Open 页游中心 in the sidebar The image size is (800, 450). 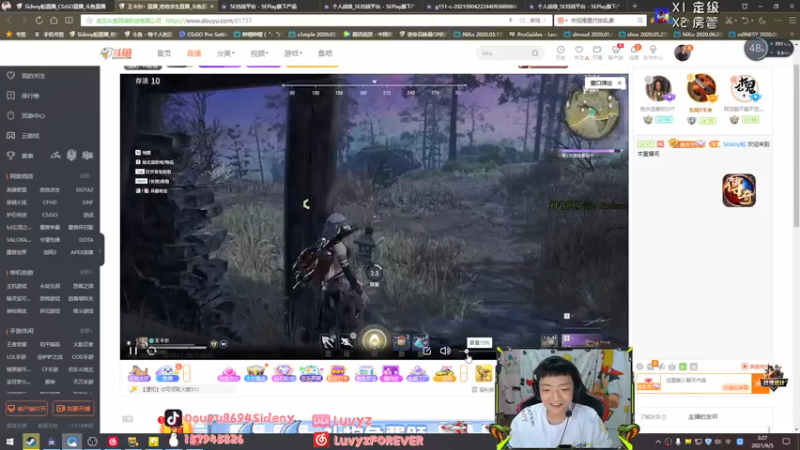coord(33,116)
